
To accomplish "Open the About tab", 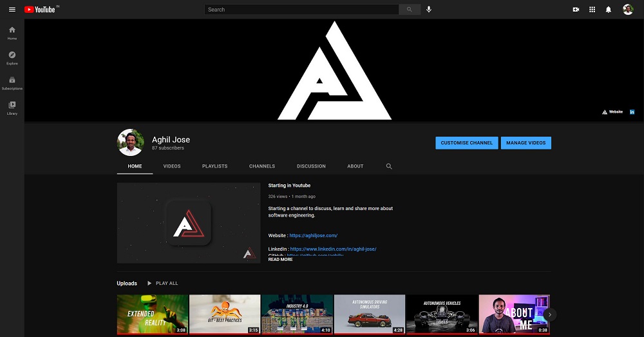I will click(x=355, y=166).
